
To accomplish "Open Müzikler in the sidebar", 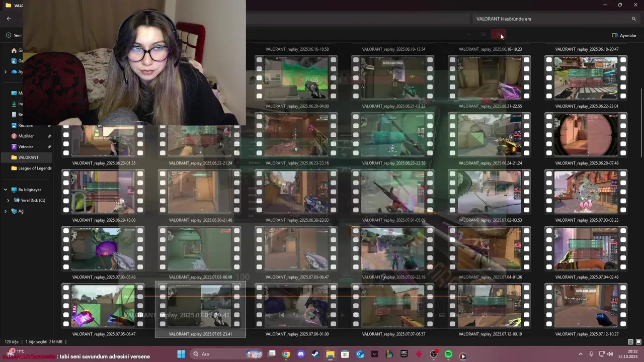I will tap(26, 136).
